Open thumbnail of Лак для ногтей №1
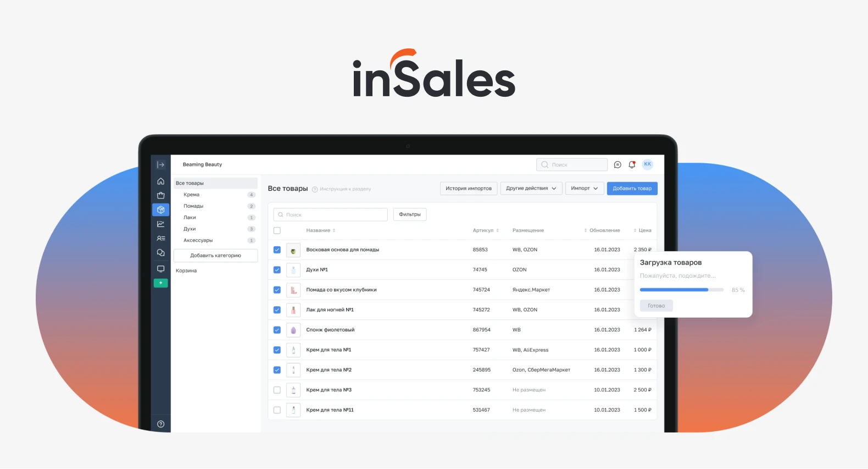This screenshot has height=469, width=868. tap(293, 310)
